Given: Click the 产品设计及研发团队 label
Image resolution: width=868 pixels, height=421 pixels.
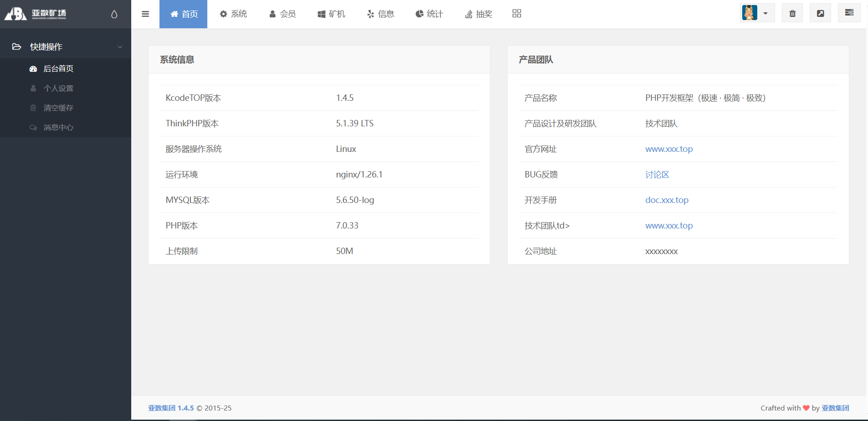Looking at the screenshot, I should (560, 124).
